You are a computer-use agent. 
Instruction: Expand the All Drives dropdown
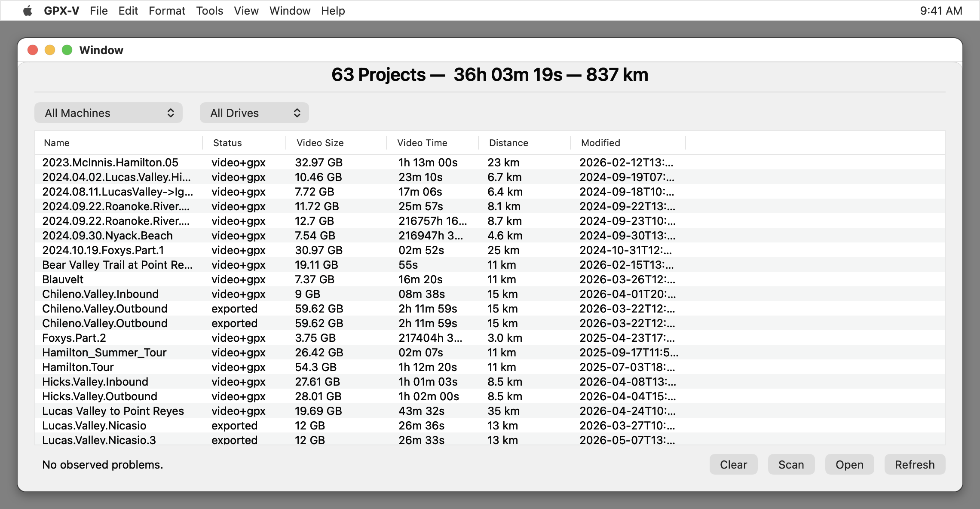(254, 113)
